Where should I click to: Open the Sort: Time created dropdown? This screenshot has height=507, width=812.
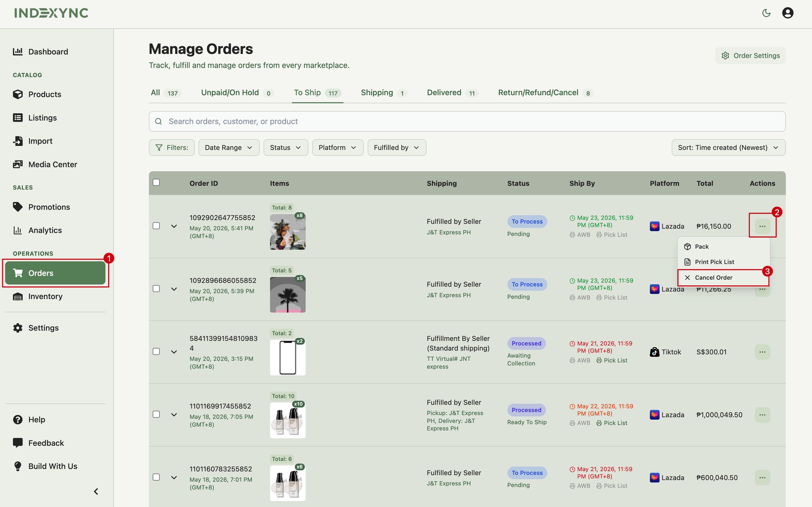click(728, 148)
